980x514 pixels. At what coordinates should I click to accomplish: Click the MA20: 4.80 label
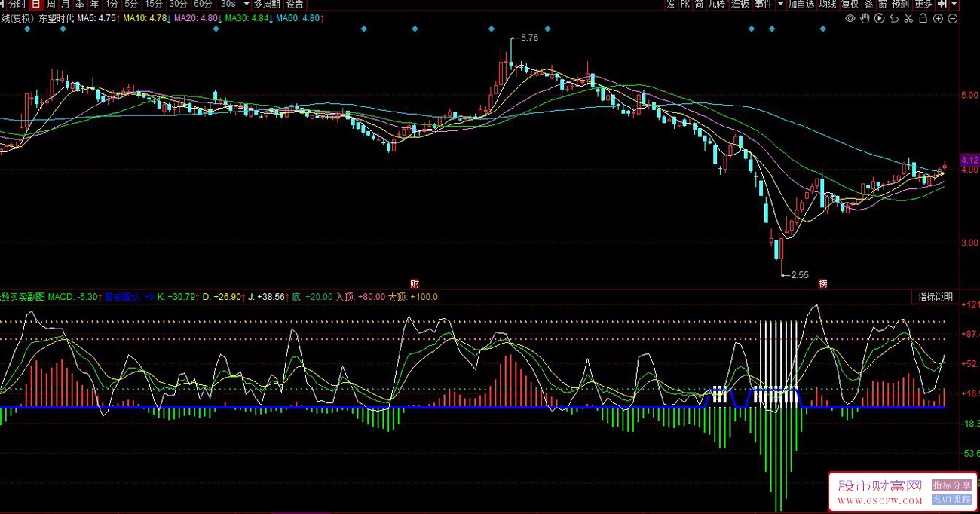(x=197, y=18)
